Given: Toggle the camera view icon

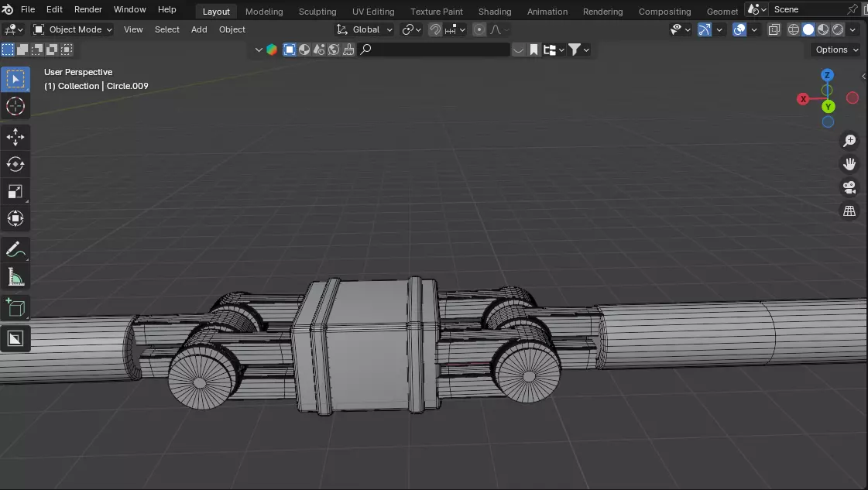Looking at the screenshot, I should pyautogui.click(x=849, y=187).
